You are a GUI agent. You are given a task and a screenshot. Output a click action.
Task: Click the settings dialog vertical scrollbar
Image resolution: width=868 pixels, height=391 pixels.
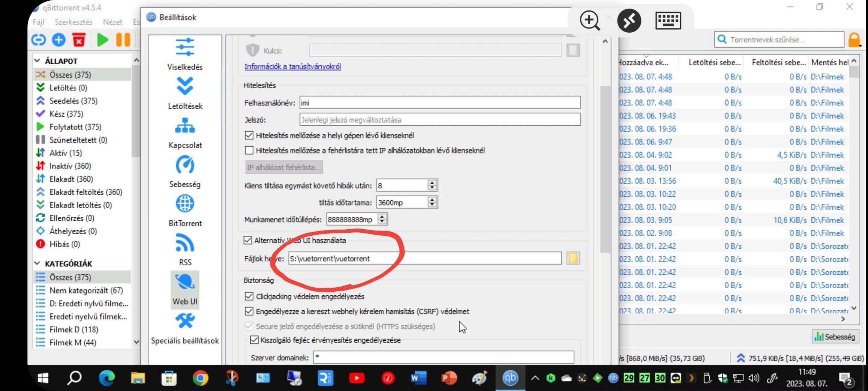point(605,169)
